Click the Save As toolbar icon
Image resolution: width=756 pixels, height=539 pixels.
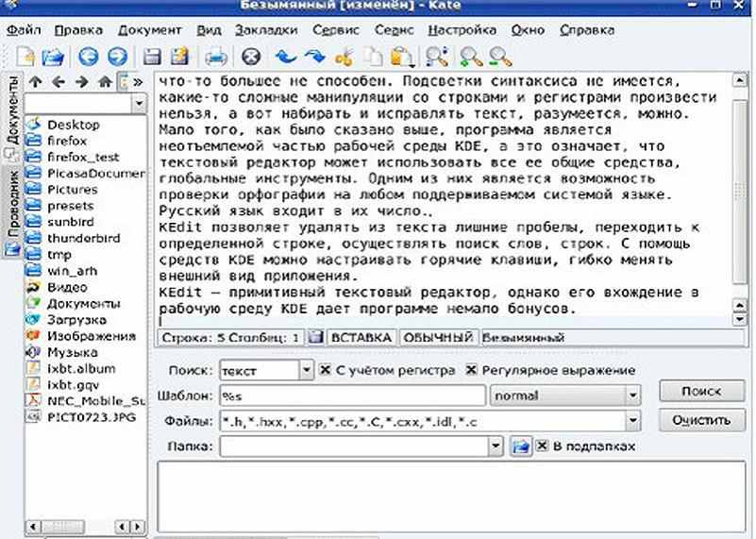pyautogui.click(x=180, y=57)
